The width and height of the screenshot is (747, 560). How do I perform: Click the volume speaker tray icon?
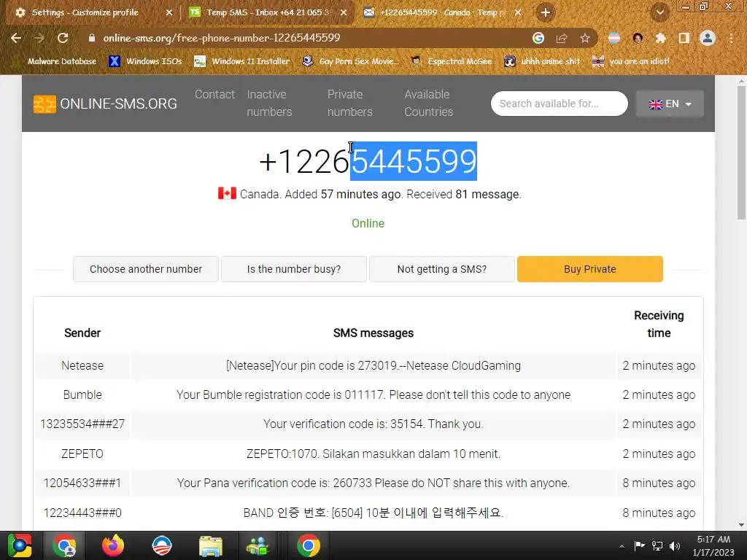675,546
